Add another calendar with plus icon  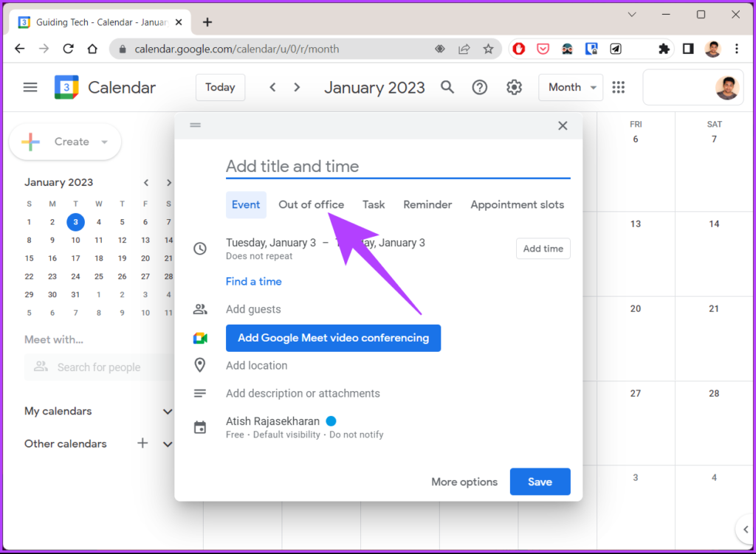pos(142,443)
